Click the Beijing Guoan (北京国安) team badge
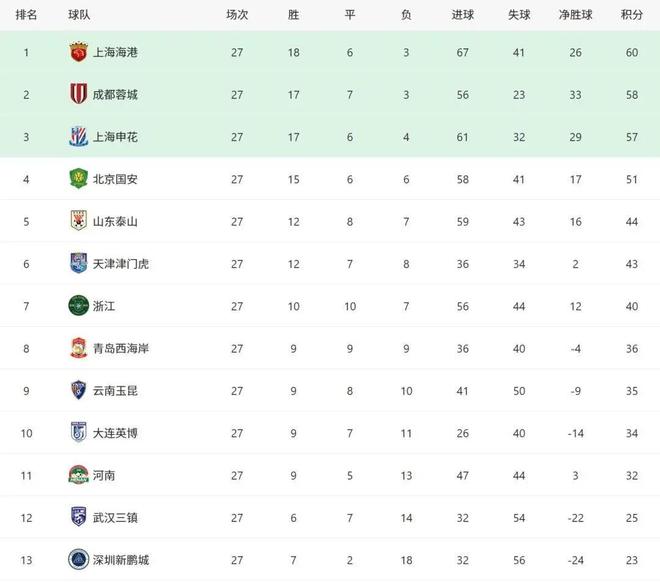 click(78, 179)
